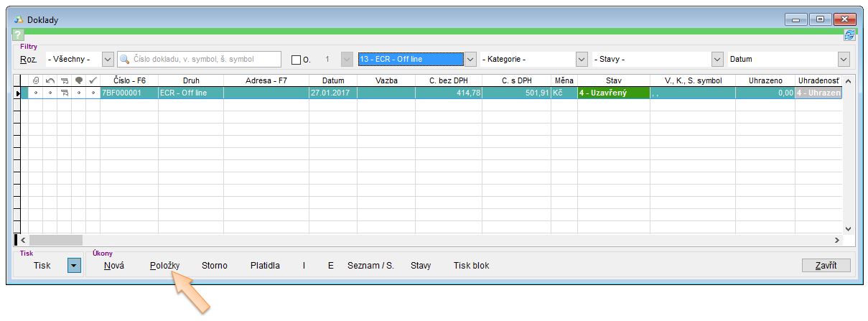Open the '- Všechny -' dropdown
Screen dimensions: 868x321
coord(108,60)
